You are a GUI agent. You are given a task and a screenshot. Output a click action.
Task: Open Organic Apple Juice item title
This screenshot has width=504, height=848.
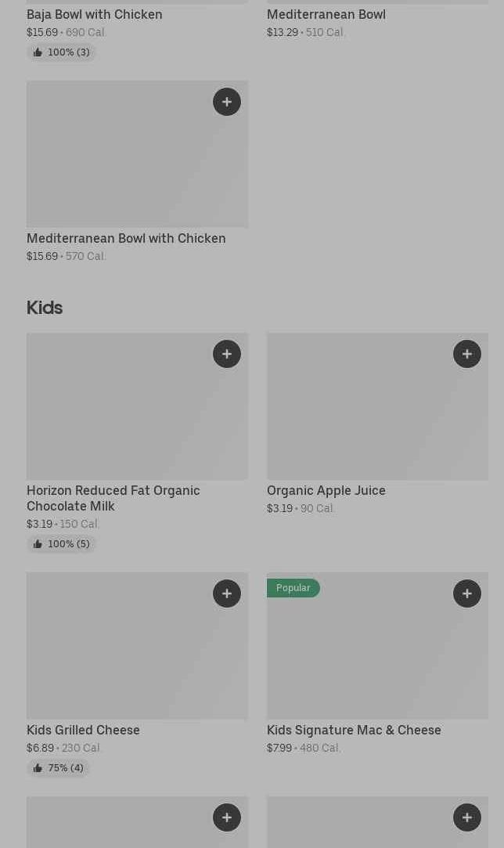click(x=326, y=490)
